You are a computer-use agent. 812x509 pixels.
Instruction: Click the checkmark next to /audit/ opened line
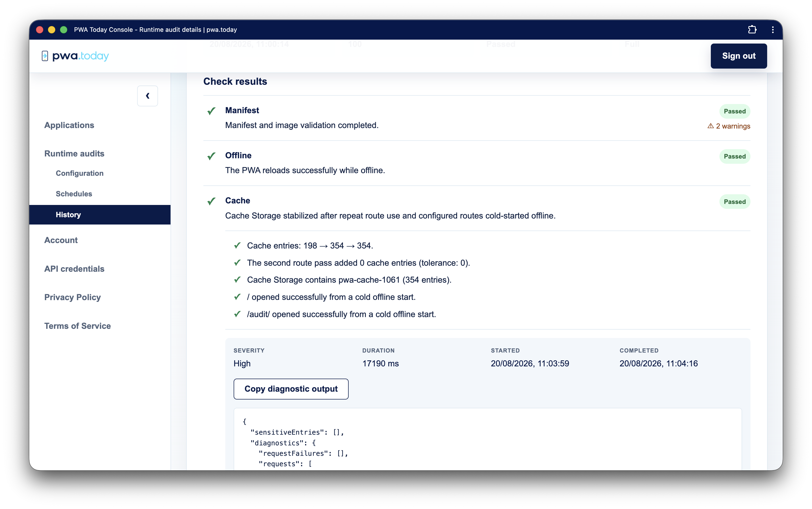tap(237, 314)
